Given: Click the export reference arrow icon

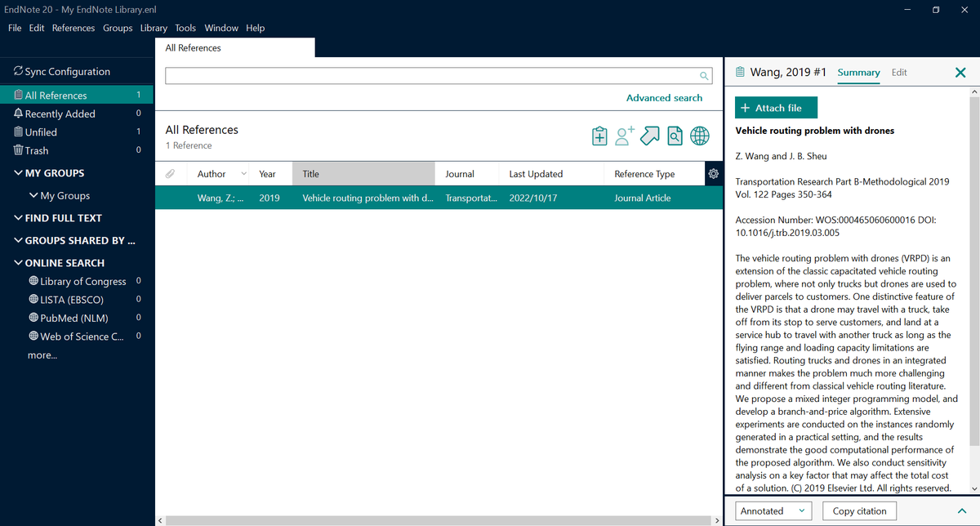Looking at the screenshot, I should pyautogui.click(x=650, y=136).
